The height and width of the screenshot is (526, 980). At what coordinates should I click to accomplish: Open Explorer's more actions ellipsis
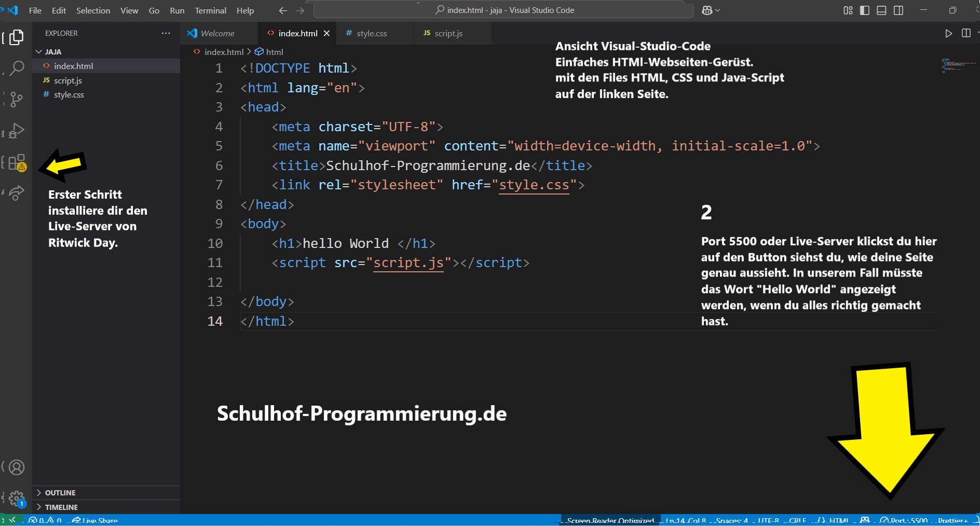pyautogui.click(x=166, y=33)
